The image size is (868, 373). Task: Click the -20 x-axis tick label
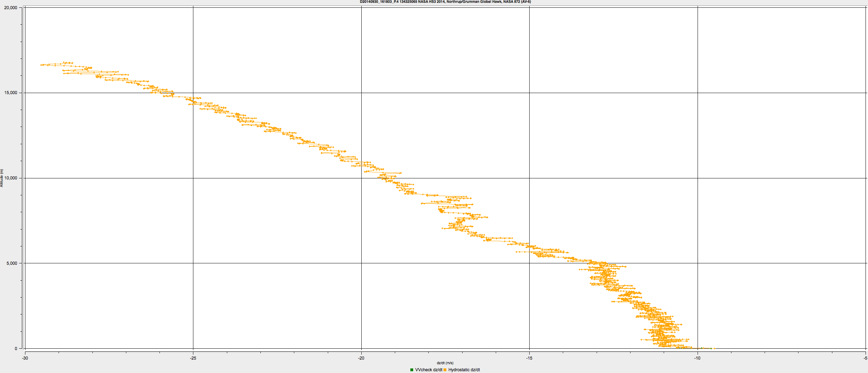tap(361, 358)
